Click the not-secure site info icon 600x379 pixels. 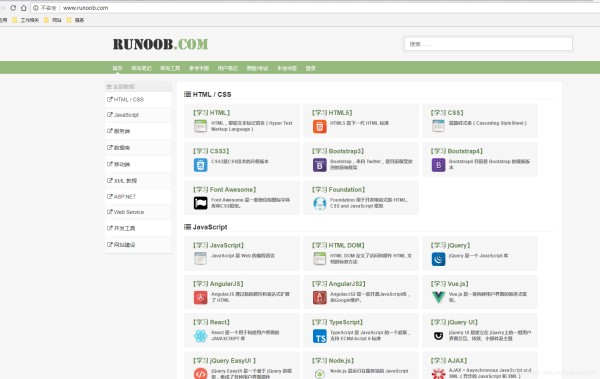(x=36, y=8)
